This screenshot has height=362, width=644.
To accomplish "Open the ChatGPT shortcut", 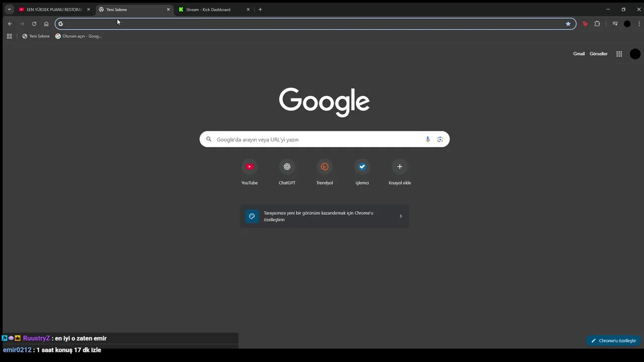I will 287,172.
